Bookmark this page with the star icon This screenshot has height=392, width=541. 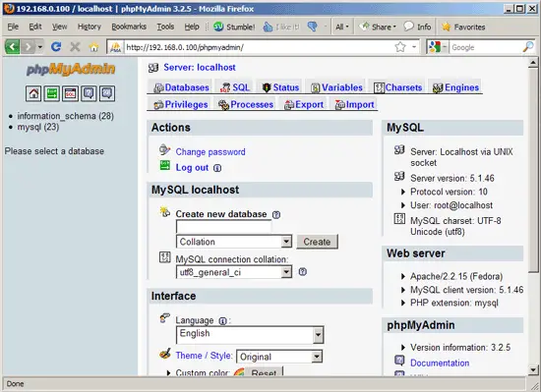[400, 47]
